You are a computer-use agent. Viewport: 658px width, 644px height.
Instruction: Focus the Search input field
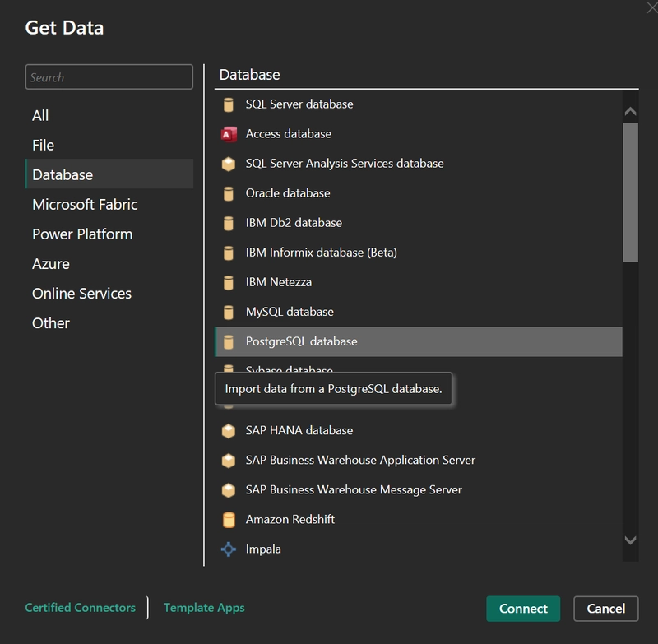pyautogui.click(x=109, y=77)
